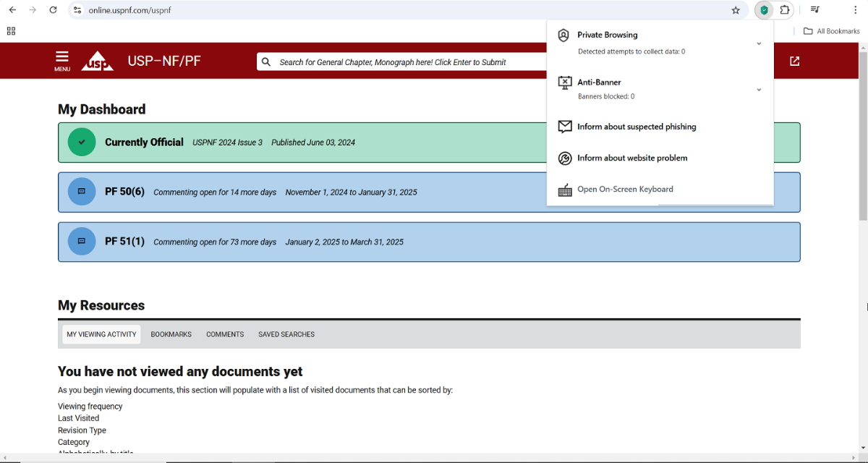Click 'January 2, 2025 to March 31, 2025'
868x463 pixels.
tap(344, 242)
